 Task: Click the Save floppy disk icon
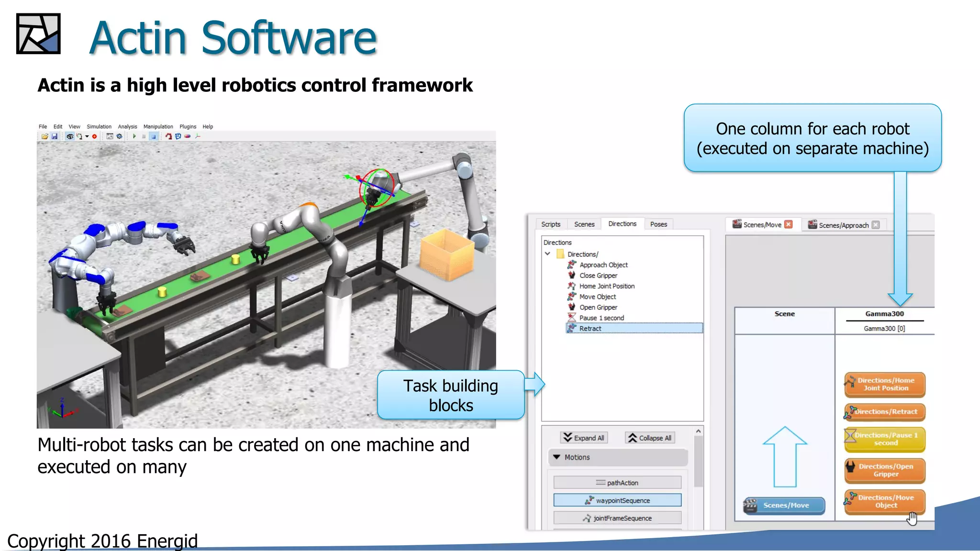55,136
